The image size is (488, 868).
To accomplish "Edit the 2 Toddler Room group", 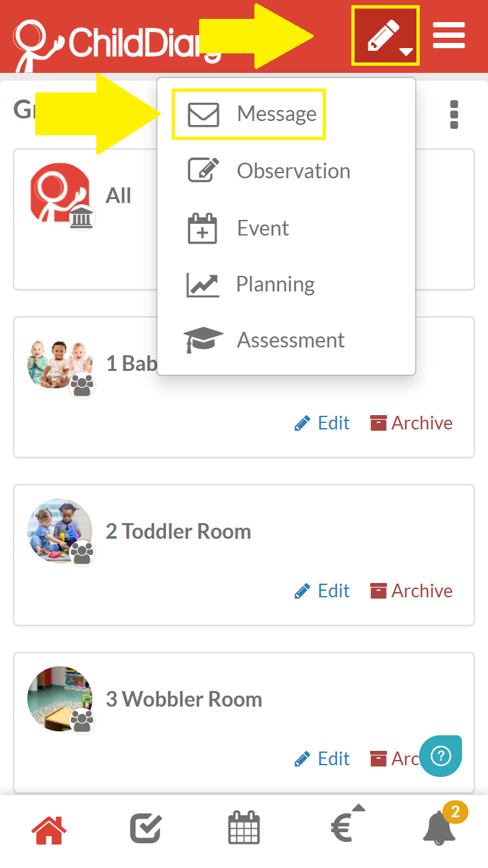I will click(x=322, y=591).
